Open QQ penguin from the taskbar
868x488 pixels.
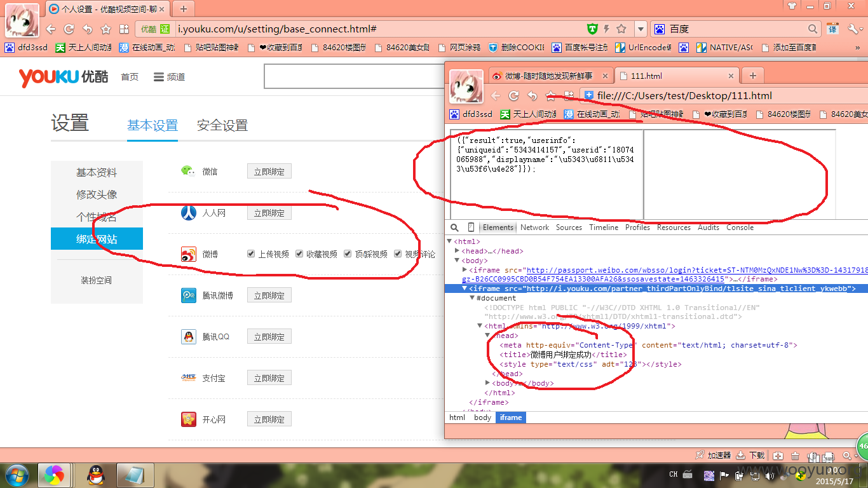click(x=97, y=475)
